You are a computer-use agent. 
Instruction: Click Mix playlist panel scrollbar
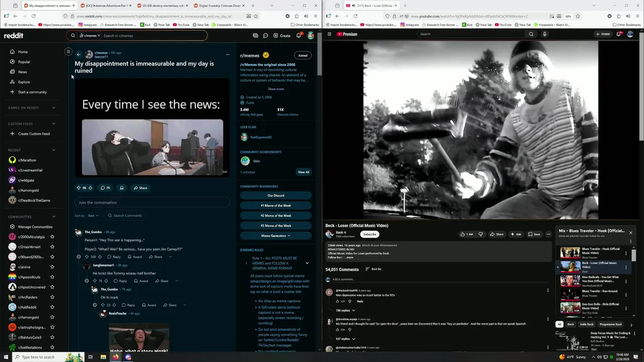click(634, 256)
